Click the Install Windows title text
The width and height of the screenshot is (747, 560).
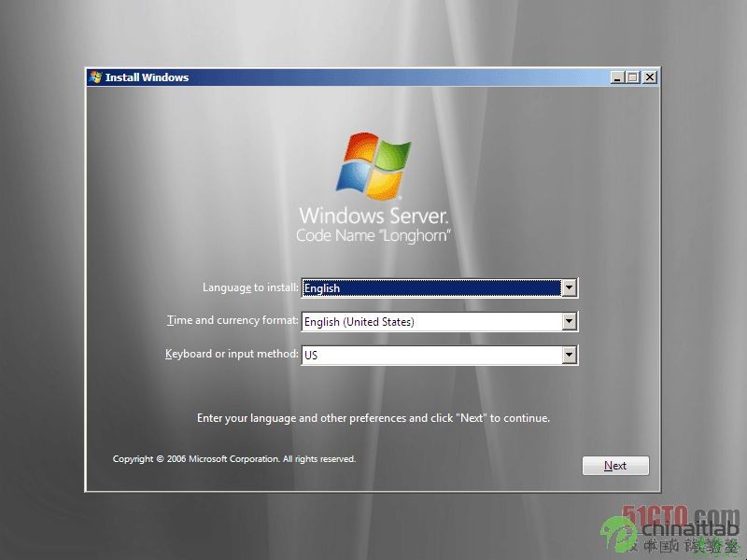point(147,77)
